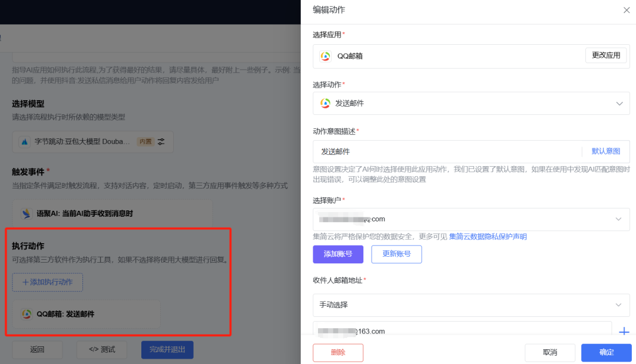
Task: Click the 内置 tag on model
Action: tap(145, 141)
